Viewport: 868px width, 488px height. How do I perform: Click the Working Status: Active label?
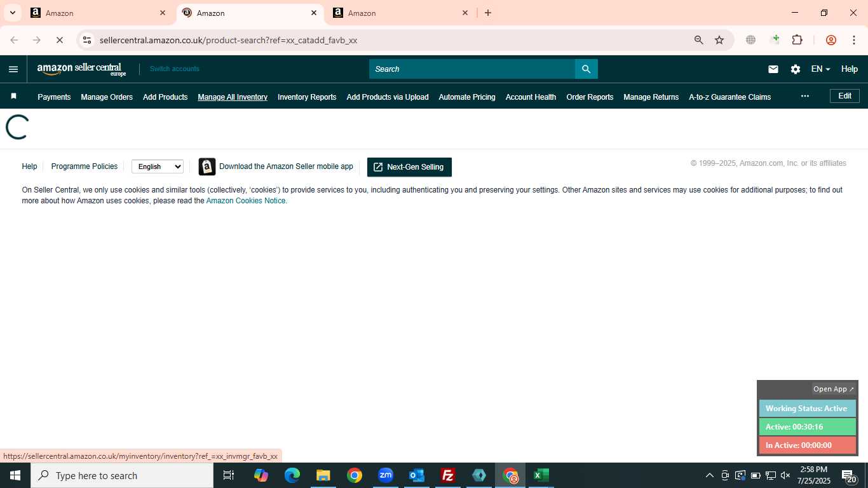[x=807, y=409]
